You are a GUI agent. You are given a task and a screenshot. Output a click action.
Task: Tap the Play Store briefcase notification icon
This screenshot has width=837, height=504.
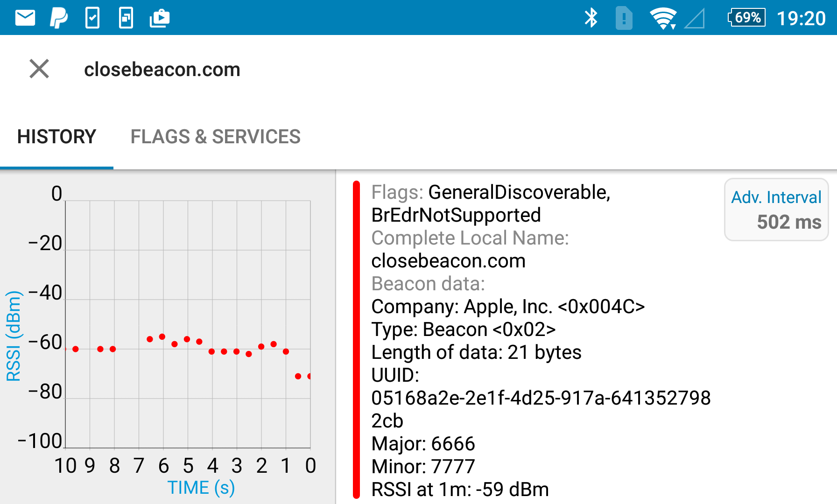click(160, 18)
